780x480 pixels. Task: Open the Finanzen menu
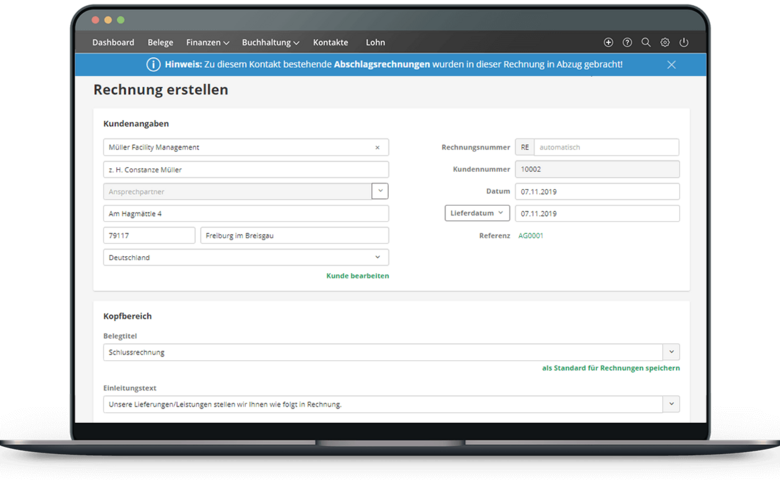[x=207, y=43]
